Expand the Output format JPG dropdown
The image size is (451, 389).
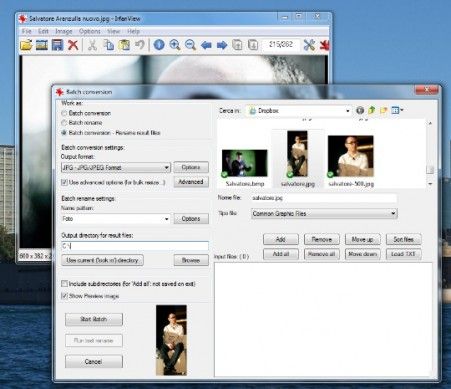coord(166,168)
